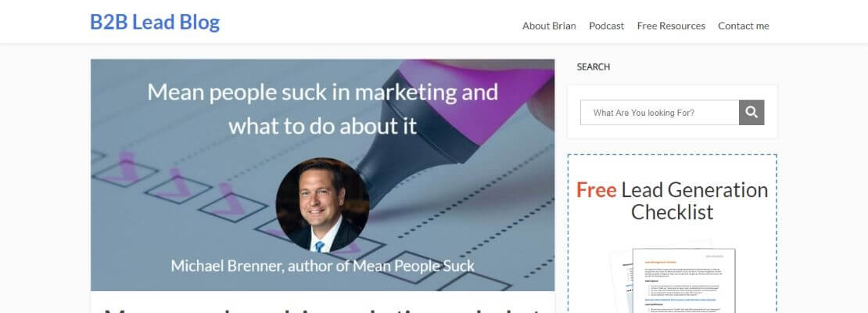868x313 pixels.
Task: Click the orange 'Free' heading word
Action: [x=596, y=190]
